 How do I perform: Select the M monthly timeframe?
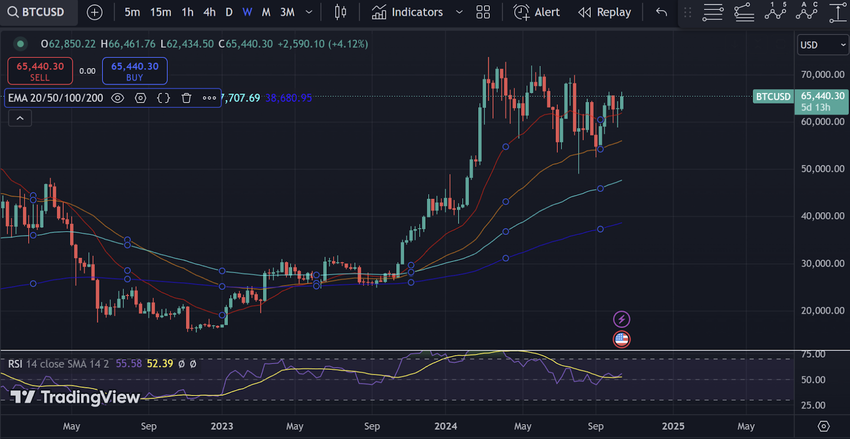click(266, 12)
